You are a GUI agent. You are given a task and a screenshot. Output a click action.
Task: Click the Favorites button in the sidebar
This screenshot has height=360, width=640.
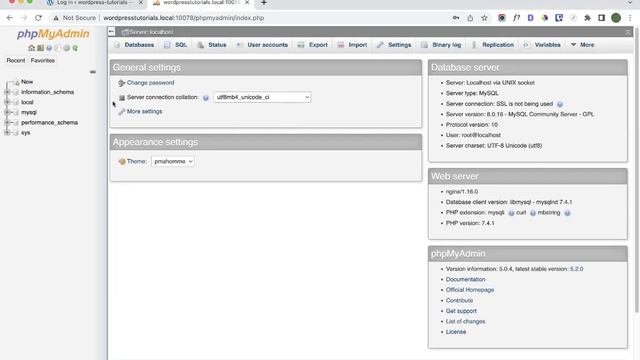point(42,60)
